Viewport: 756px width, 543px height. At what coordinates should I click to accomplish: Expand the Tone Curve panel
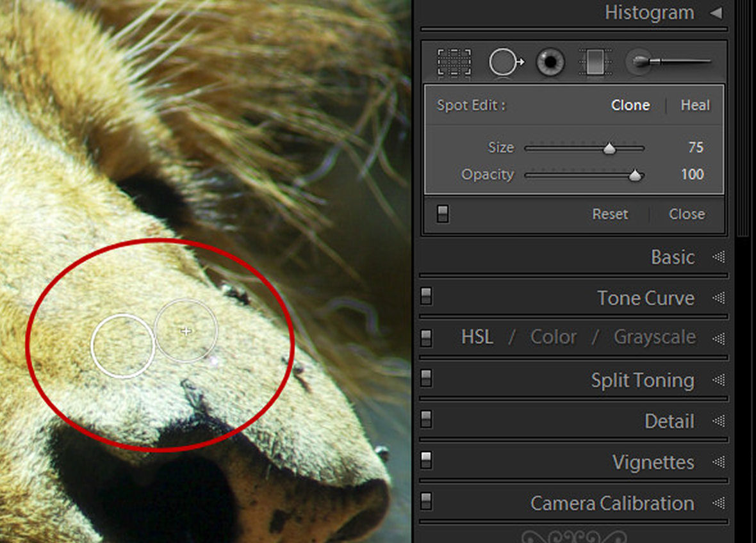pyautogui.click(x=718, y=298)
